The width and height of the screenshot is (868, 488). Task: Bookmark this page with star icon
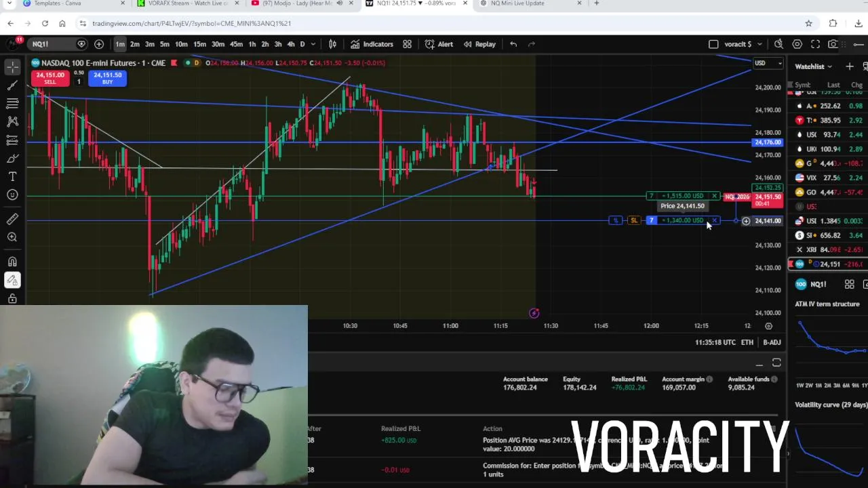coord(808,23)
